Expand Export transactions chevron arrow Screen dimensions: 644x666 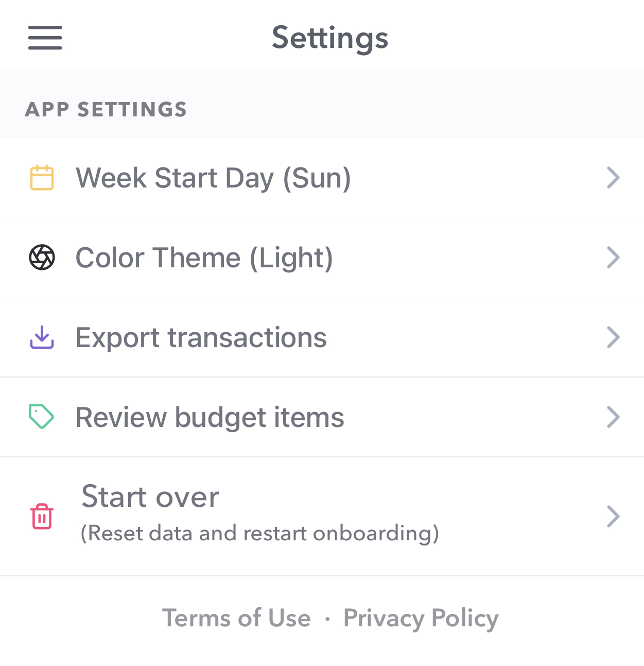pos(613,337)
